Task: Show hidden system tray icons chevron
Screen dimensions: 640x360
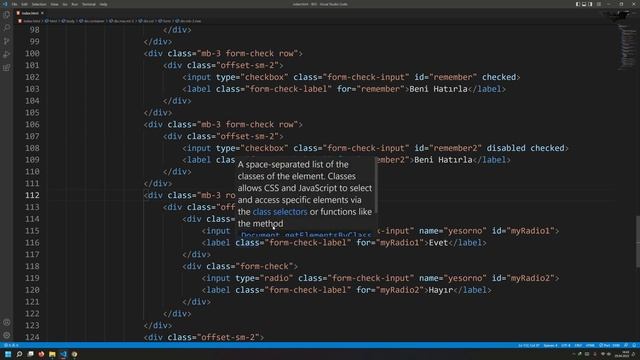Action: (573, 354)
